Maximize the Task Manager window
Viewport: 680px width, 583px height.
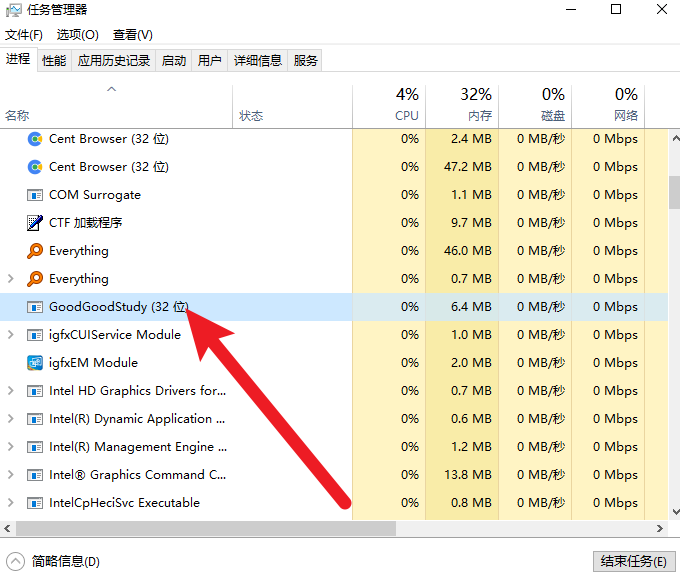616,9
